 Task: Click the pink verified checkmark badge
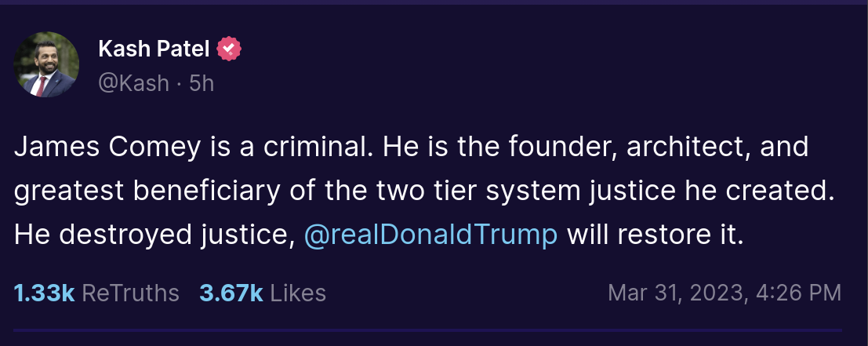click(229, 49)
